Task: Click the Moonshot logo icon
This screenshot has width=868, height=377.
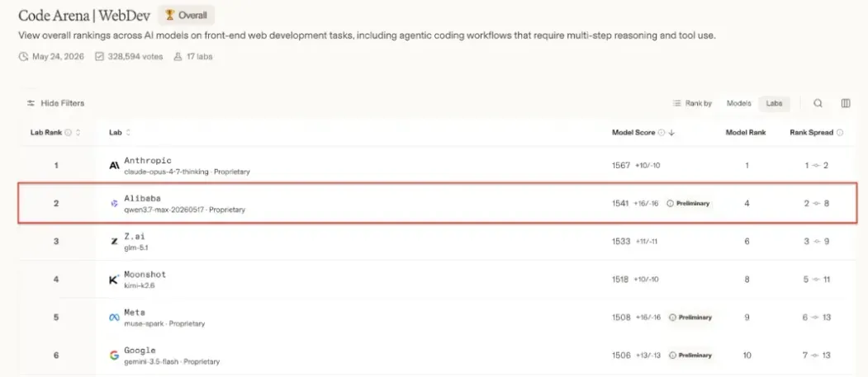Action: [x=114, y=279]
